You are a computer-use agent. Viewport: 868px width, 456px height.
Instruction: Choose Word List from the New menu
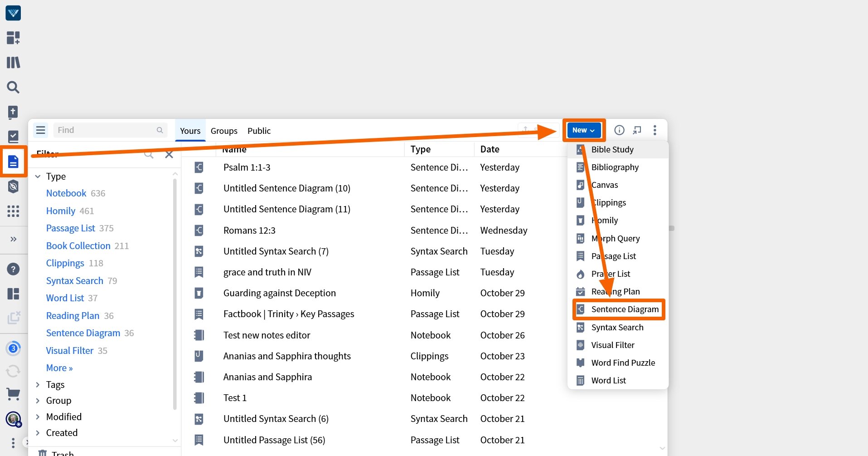click(x=618, y=381)
